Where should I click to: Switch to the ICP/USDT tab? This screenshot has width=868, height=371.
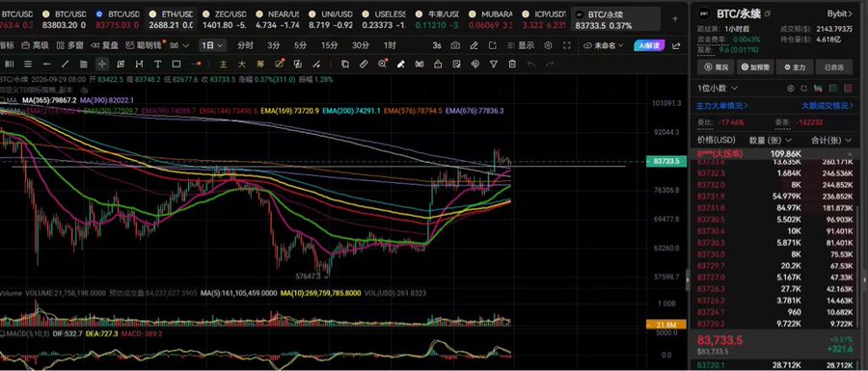pos(544,19)
